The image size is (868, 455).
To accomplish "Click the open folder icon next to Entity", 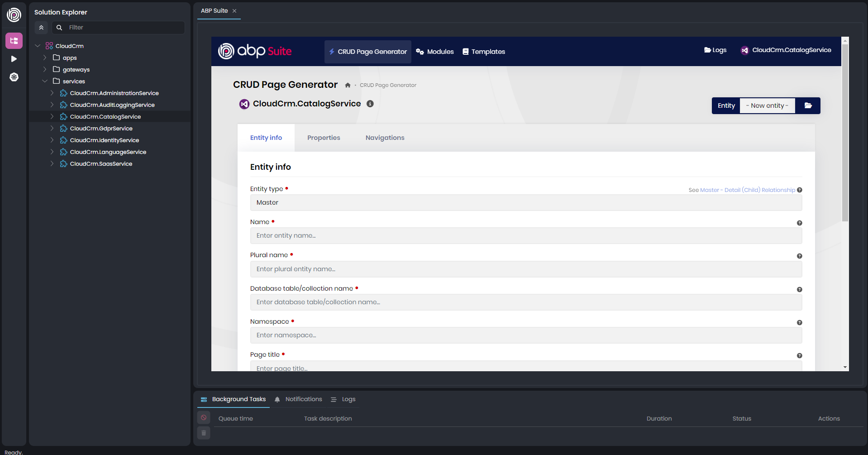I will coord(808,105).
